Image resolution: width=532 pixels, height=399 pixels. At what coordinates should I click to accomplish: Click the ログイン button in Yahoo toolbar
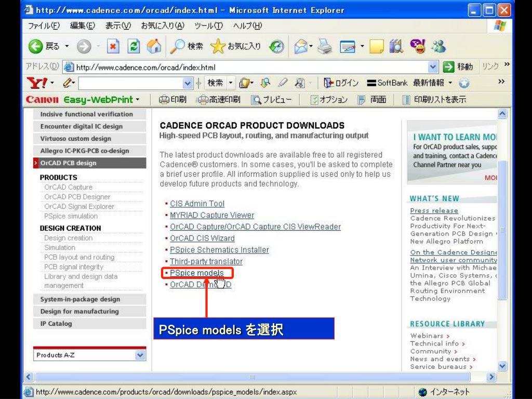pos(341,83)
